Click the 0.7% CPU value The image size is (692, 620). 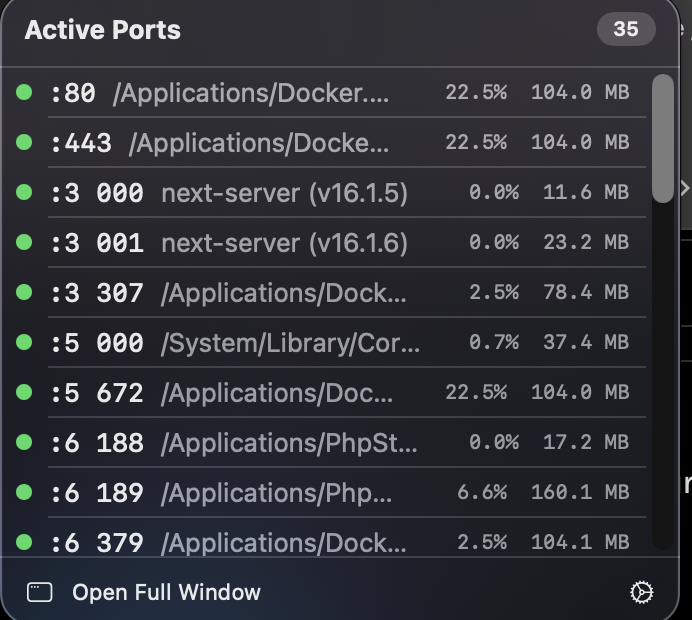pos(494,342)
